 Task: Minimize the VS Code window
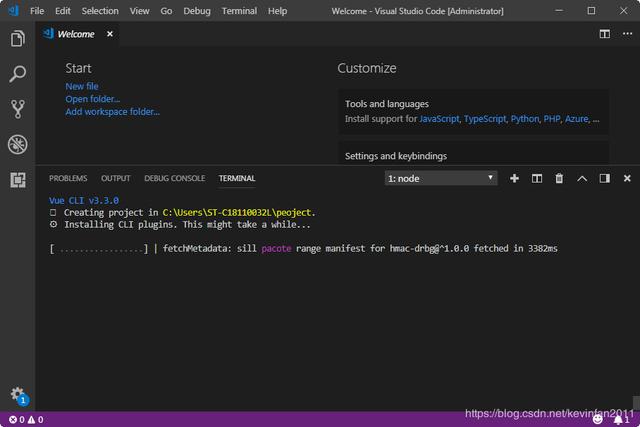[x=559, y=11]
